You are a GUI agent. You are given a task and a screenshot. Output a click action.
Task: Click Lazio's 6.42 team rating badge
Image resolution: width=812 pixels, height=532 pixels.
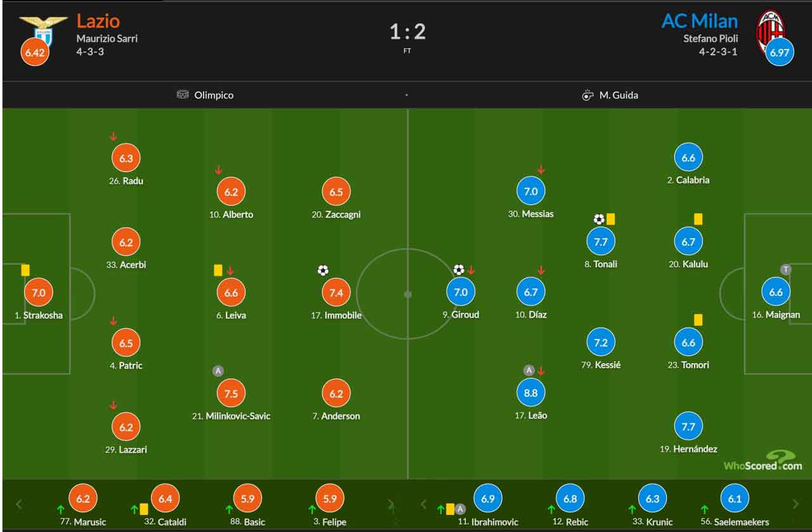[34, 53]
